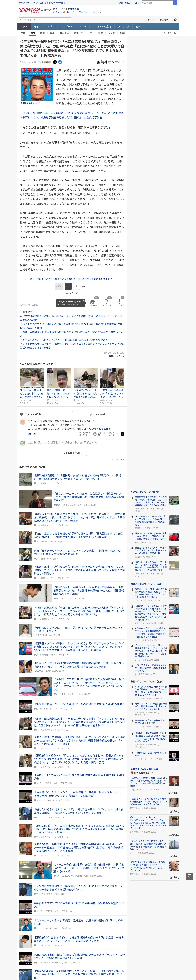Screen dimensions: 196x980
Task: Open the 経済 category
Action: click(x=52, y=33)
